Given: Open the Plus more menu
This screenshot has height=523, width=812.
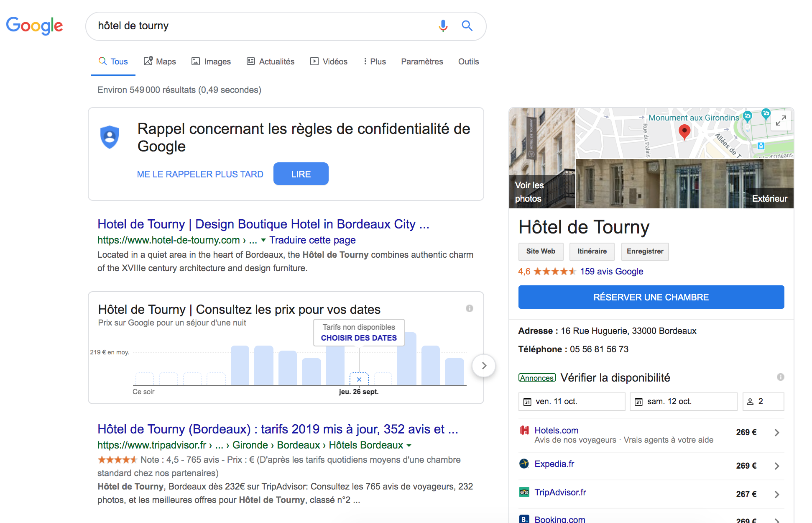Looking at the screenshot, I should (x=375, y=62).
